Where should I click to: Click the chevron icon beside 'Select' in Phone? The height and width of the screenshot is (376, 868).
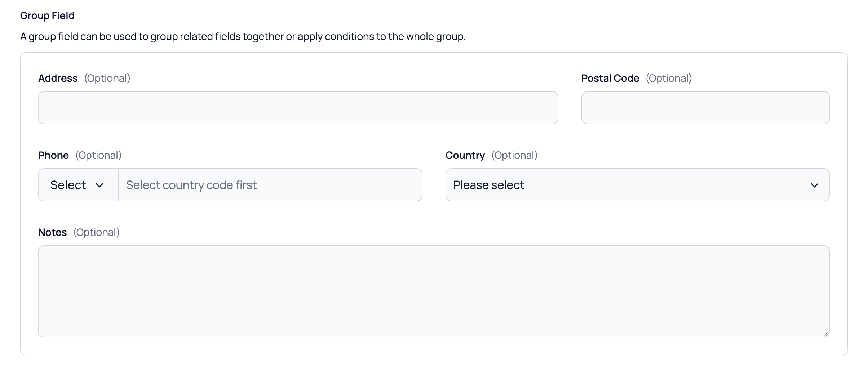click(x=100, y=185)
